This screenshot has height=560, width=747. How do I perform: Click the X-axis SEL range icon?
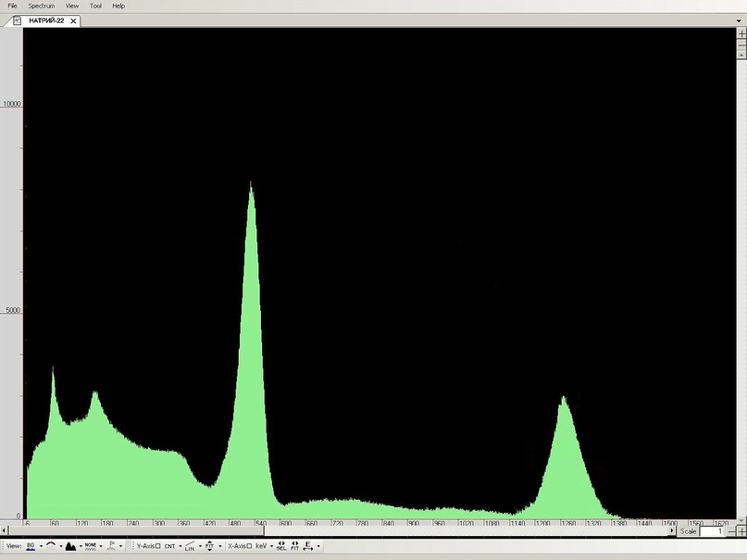coord(281,546)
